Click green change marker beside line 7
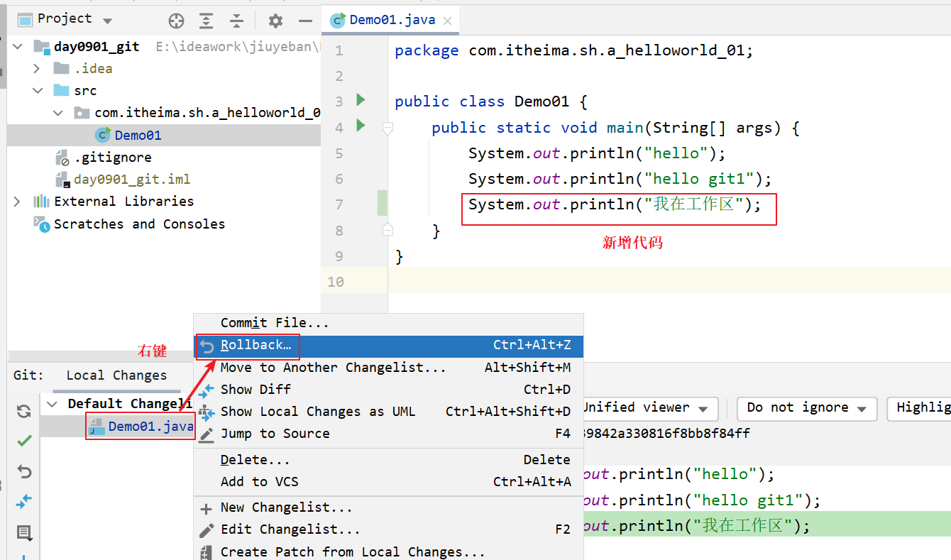This screenshot has height=560, width=951. (382, 204)
